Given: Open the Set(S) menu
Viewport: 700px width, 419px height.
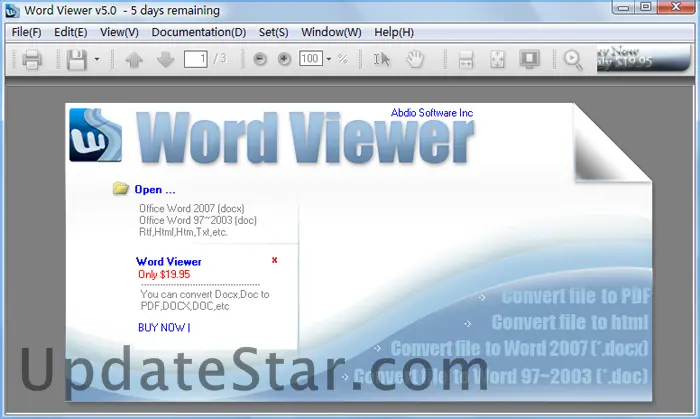Looking at the screenshot, I should [274, 32].
